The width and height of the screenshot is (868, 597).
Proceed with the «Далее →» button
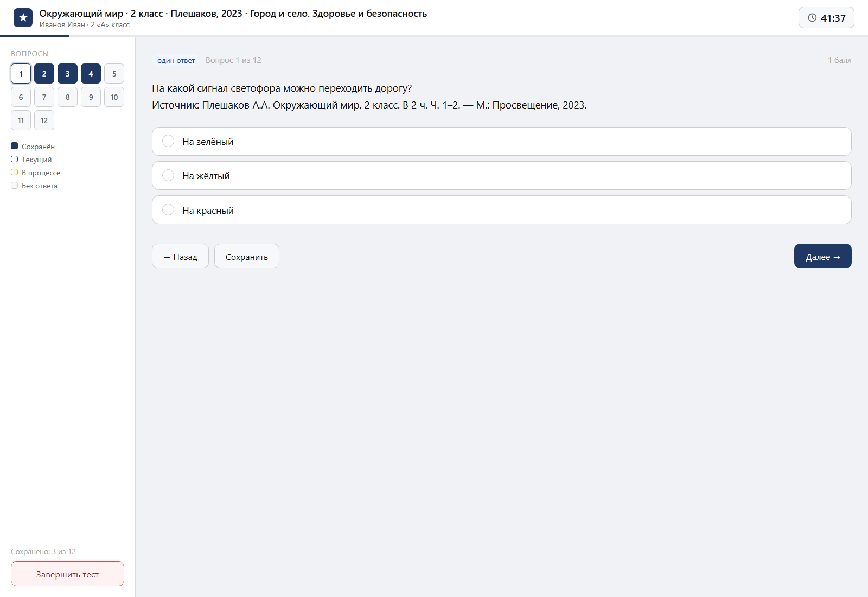click(822, 256)
